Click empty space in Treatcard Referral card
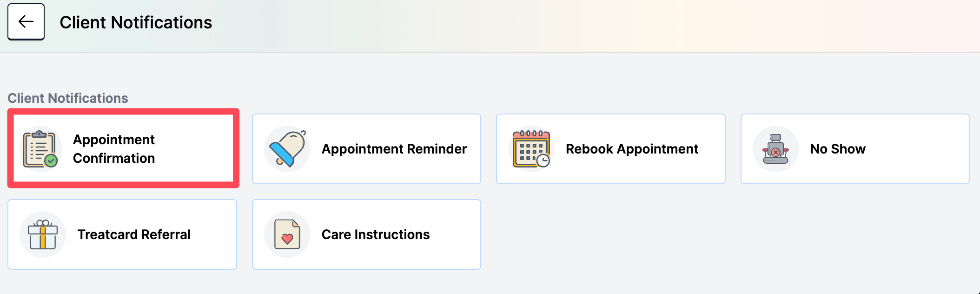 pos(214,234)
